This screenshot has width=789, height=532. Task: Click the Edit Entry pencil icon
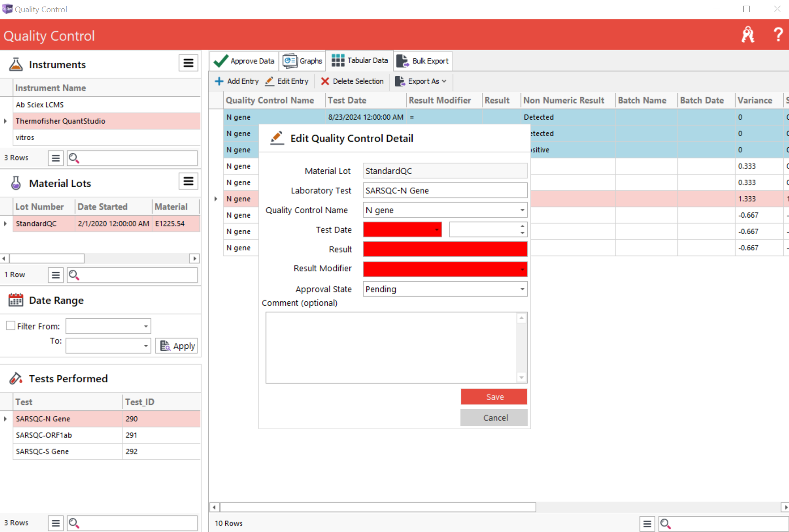tap(270, 81)
